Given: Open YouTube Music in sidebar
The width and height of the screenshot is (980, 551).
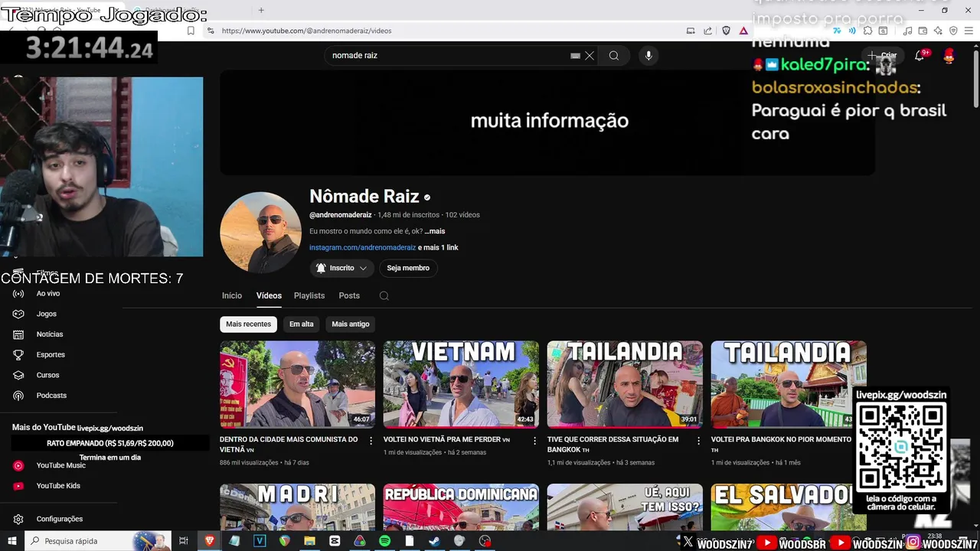Looking at the screenshot, I should pyautogui.click(x=60, y=465).
